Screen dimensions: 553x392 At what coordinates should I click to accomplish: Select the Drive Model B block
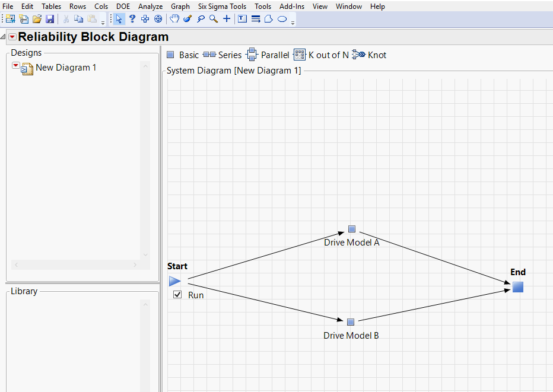click(x=351, y=322)
